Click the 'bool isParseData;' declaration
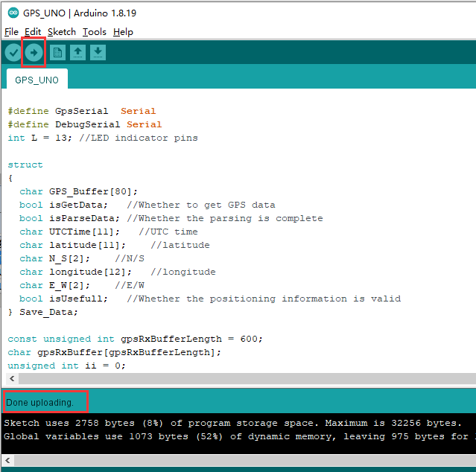Screen dimensions: 476x472 [69, 218]
